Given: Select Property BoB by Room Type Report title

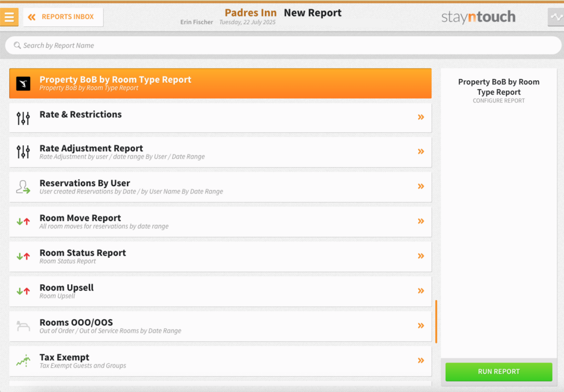Looking at the screenshot, I should point(115,80).
